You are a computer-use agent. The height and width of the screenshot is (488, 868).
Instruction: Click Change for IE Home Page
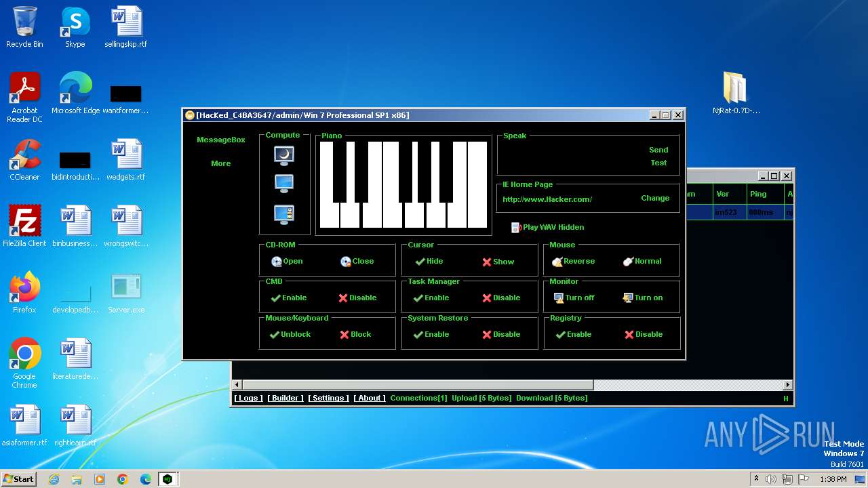pyautogui.click(x=655, y=198)
